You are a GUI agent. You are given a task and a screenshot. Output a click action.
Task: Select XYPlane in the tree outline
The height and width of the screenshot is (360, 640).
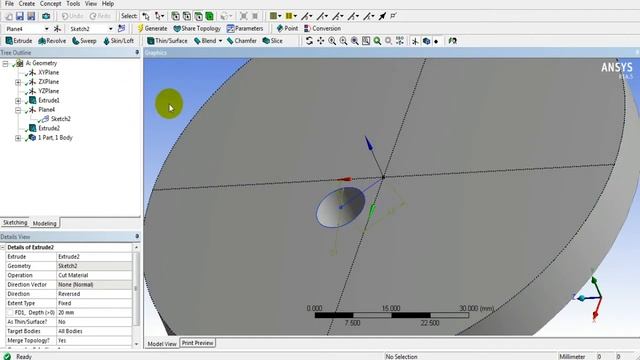point(49,72)
